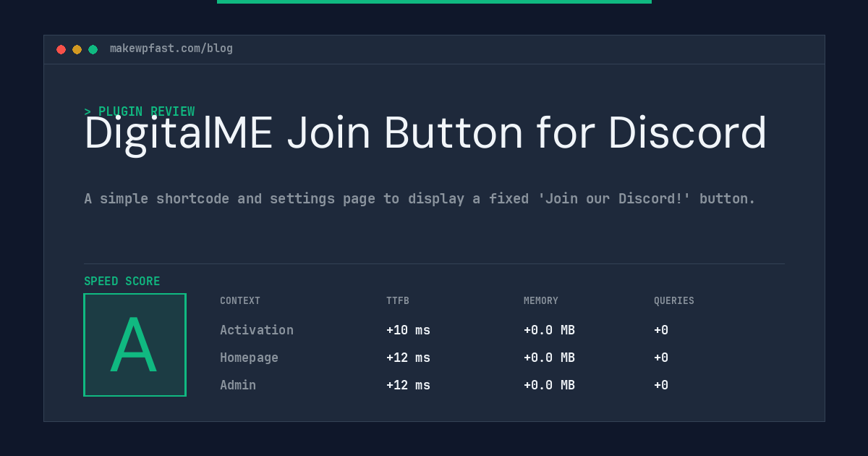868x456 pixels.
Task: Click the green window dot
Action: (x=93, y=49)
